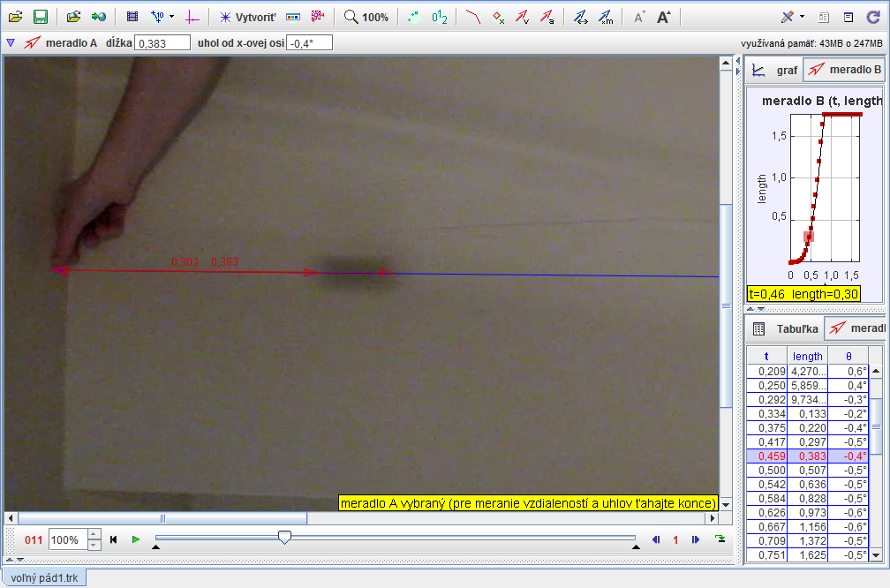Viewport: 890px width, 588px height.
Task: Click the video frame slider handle
Action: tap(284, 537)
